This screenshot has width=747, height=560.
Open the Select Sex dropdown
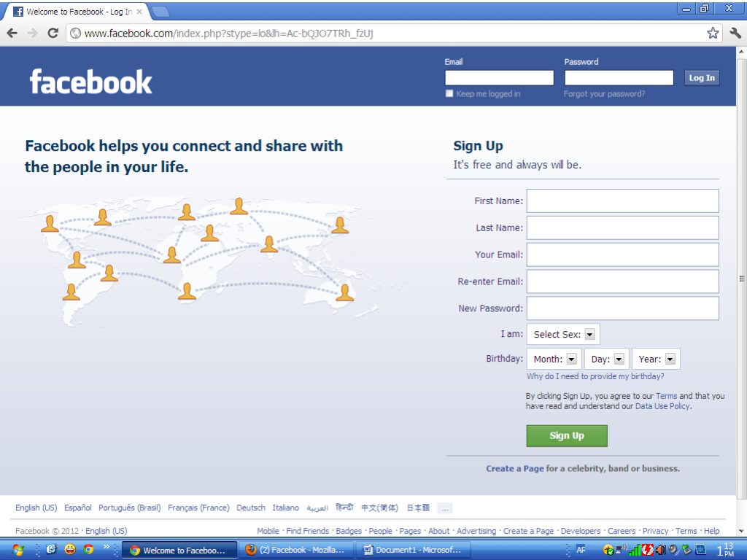[563, 334]
